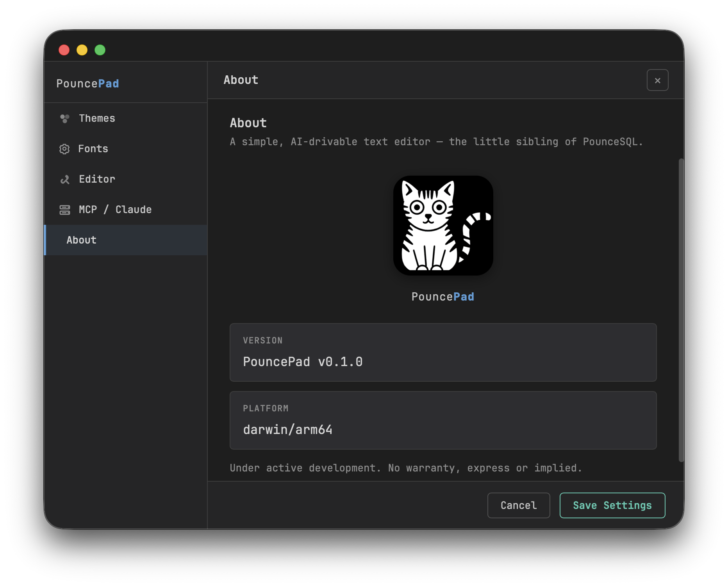Screen dimensions: 728x587
Task: Minimize window using yellow button
Action: click(x=82, y=50)
